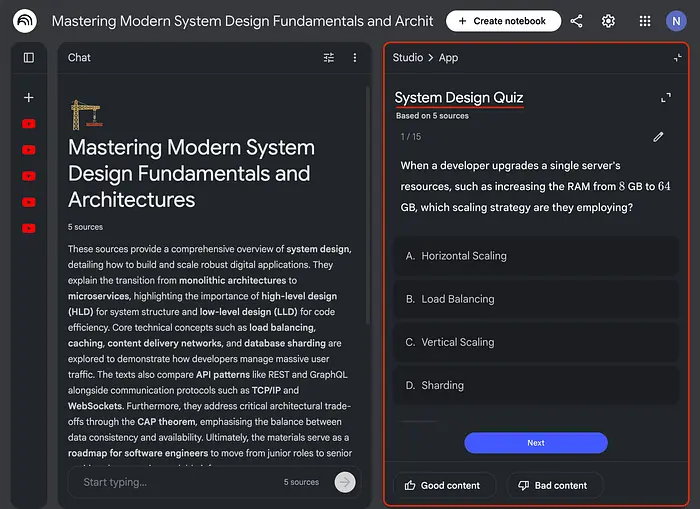700x509 pixels.
Task: Select answer A. Horizontal Scaling
Action: pyautogui.click(x=535, y=256)
